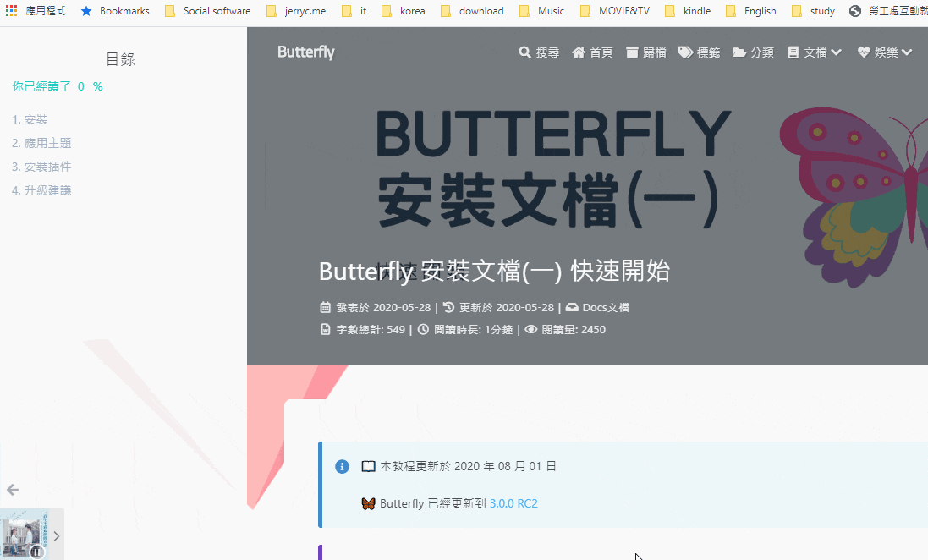Expand the 娛樂 dropdown menu

pos(885,52)
